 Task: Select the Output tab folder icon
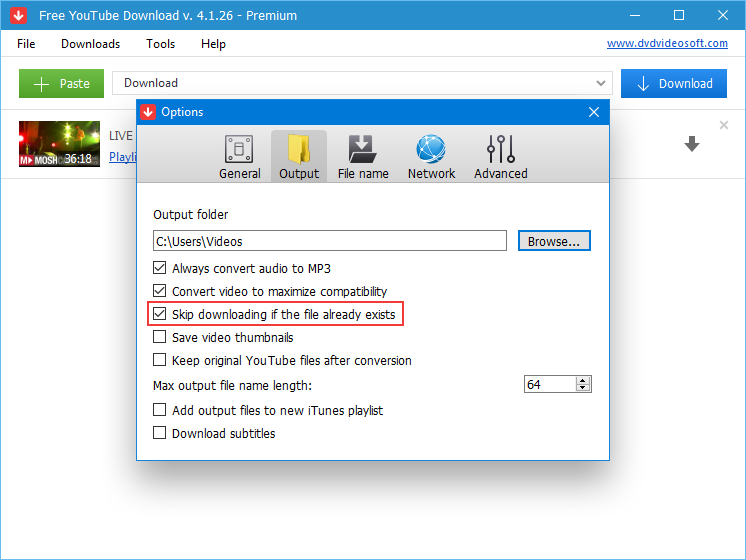(299, 149)
